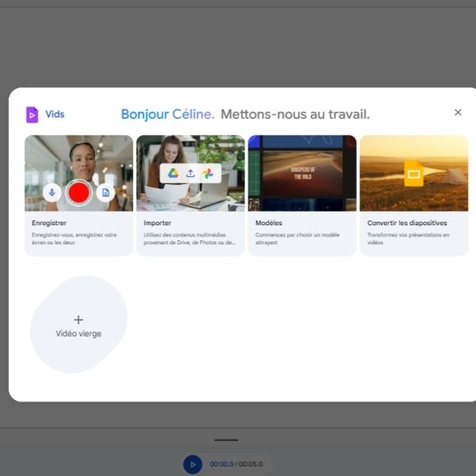This screenshot has width=476, height=476.
Task: Open the Importer card title
Action: tap(157, 223)
